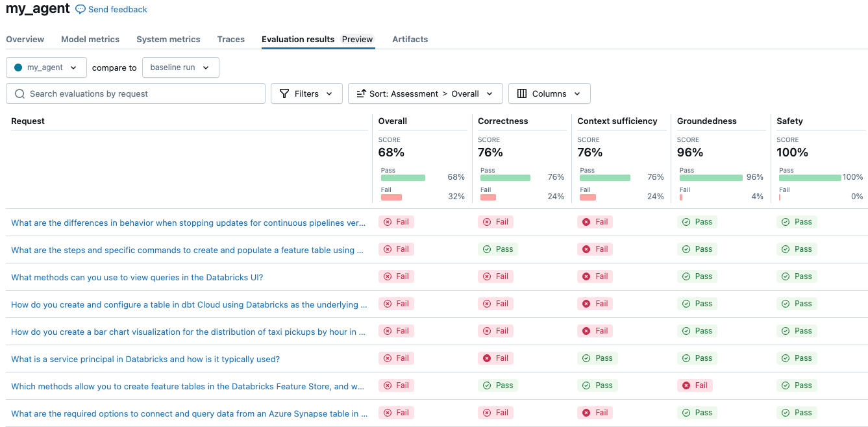The image size is (868, 427).
Task: Open the Model metrics tab
Action: (x=90, y=39)
